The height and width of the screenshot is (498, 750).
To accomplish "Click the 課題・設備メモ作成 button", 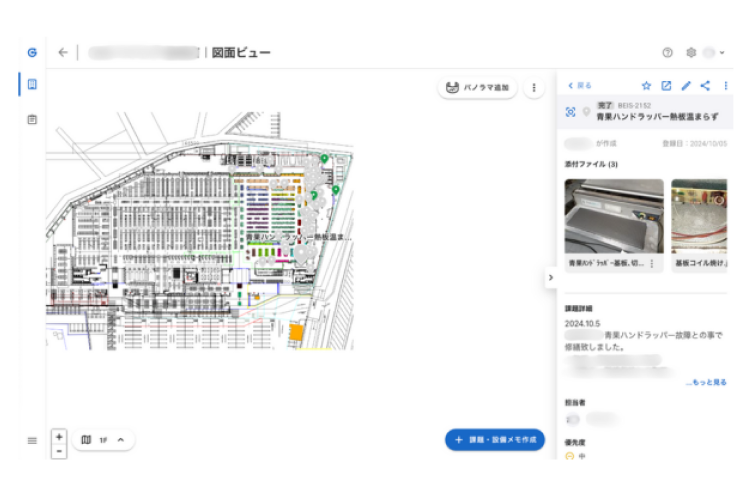I will pos(495,440).
